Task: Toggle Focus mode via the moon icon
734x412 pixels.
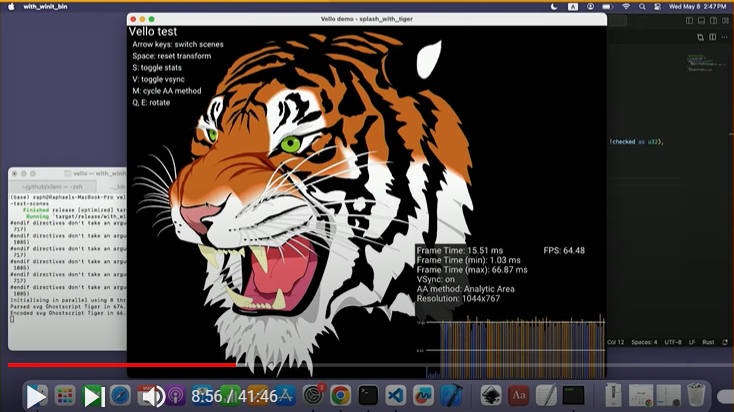Action: coord(554,7)
